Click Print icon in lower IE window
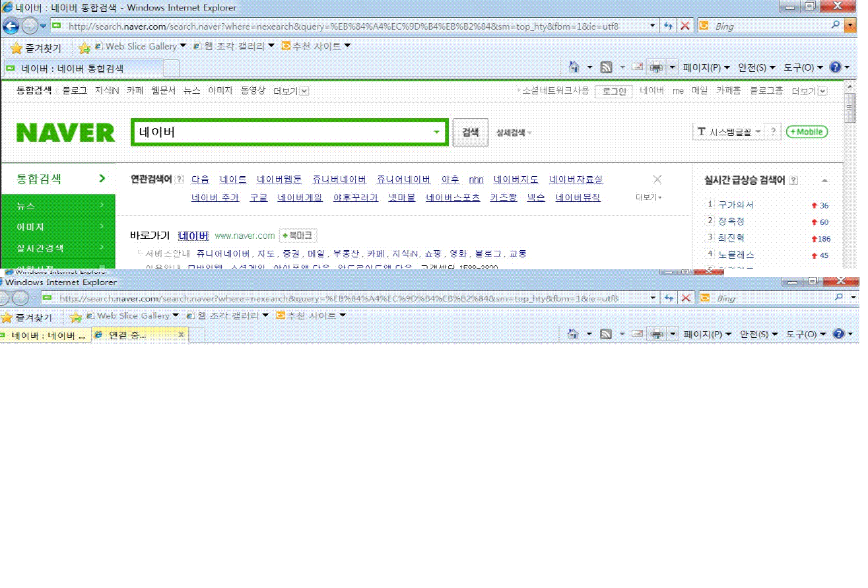 click(x=657, y=335)
